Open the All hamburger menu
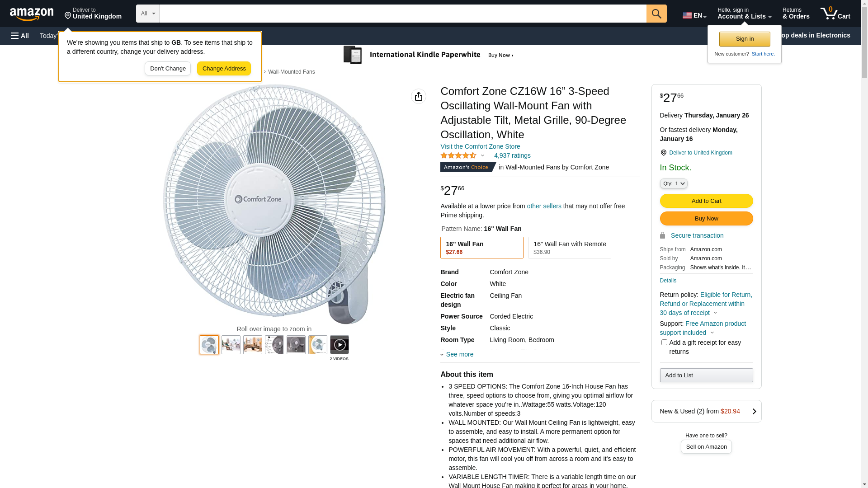 coord(20,36)
